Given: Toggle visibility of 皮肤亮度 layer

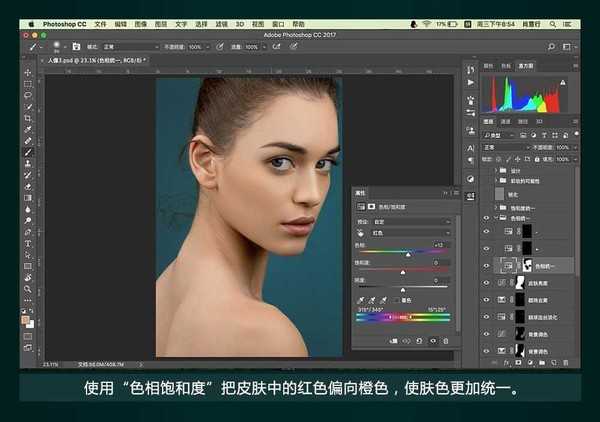Looking at the screenshot, I should pos(486,283).
